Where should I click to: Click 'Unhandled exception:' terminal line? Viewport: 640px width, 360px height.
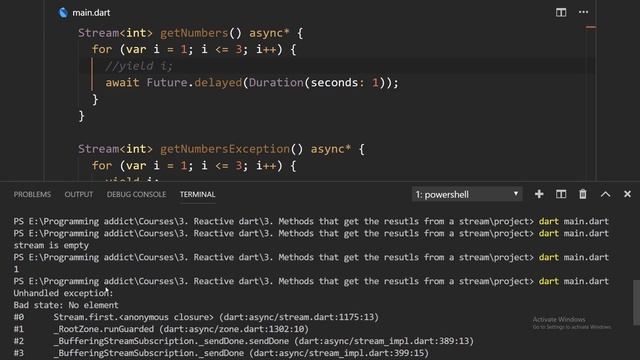click(63, 293)
